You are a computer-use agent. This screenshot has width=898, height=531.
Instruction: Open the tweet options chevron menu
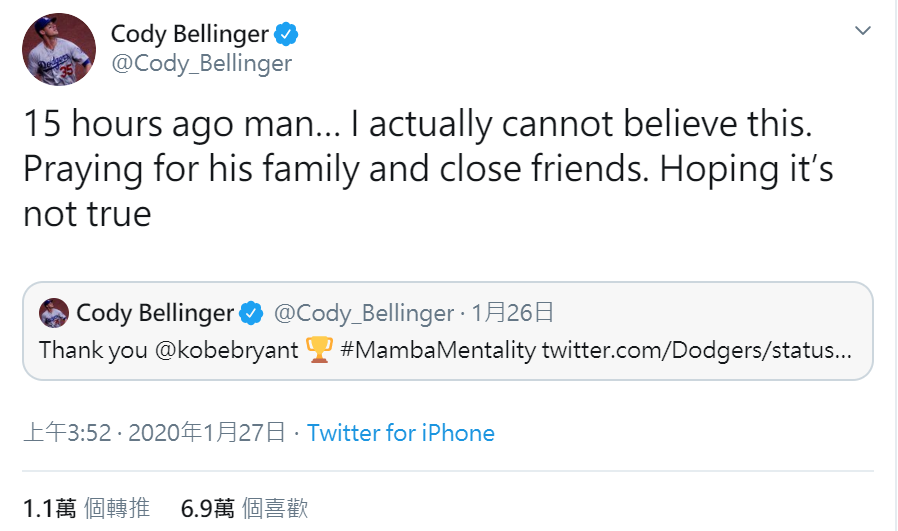tap(863, 32)
